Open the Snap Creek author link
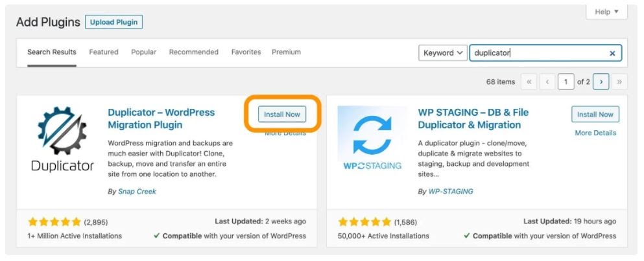644x261 pixels. (x=137, y=191)
